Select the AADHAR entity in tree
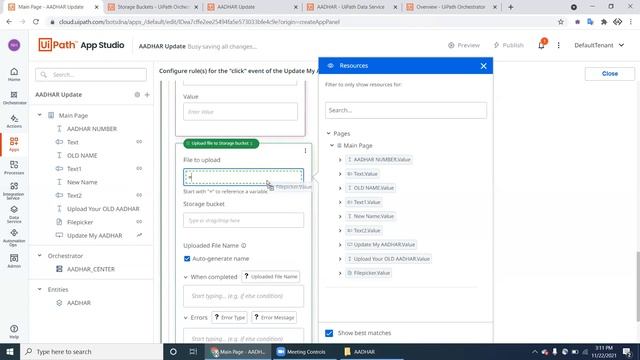This screenshot has width=640, height=360. [x=79, y=303]
